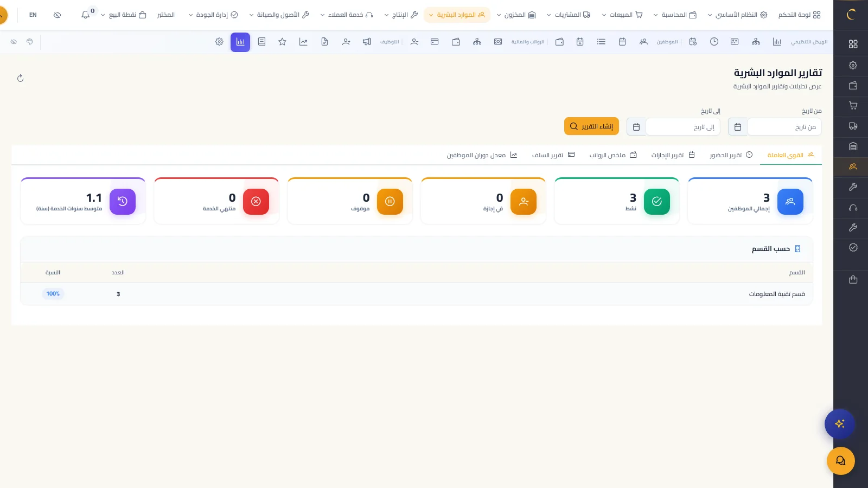Open the notifications bell
This screenshot has height=488, width=868.
(x=86, y=15)
